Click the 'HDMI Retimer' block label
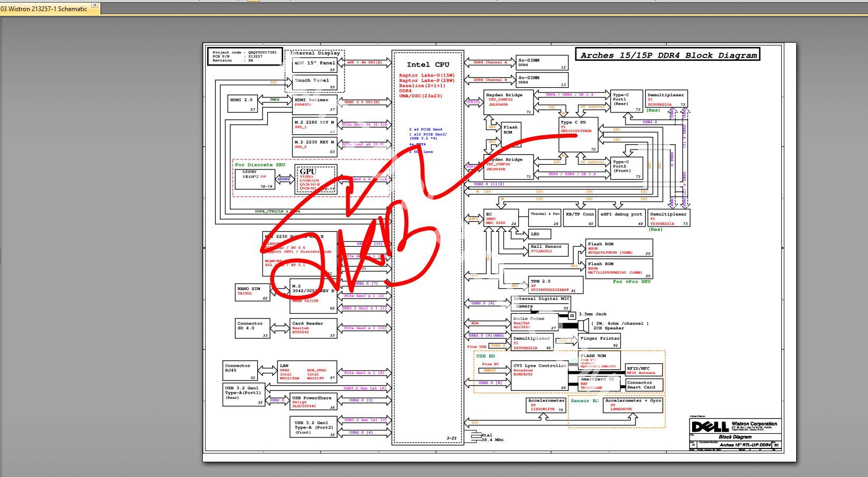The height and width of the screenshot is (477, 868). [x=311, y=100]
